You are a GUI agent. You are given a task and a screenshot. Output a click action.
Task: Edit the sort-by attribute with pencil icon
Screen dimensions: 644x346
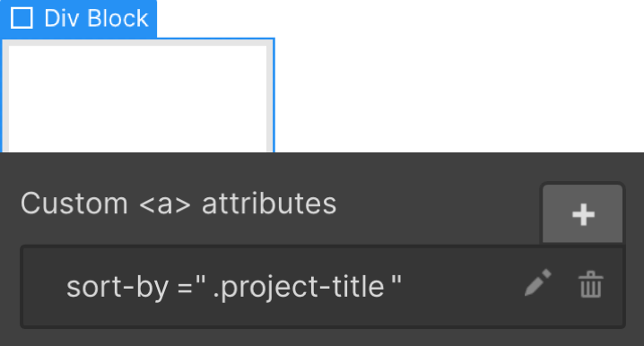point(537,282)
